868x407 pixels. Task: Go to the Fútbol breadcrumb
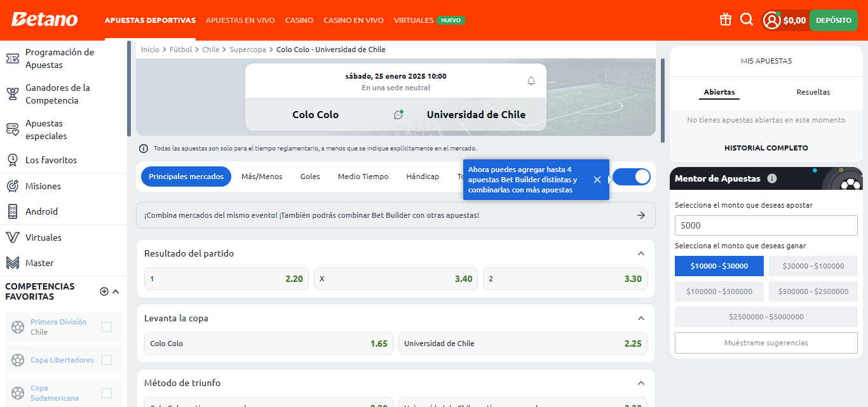pyautogui.click(x=180, y=50)
